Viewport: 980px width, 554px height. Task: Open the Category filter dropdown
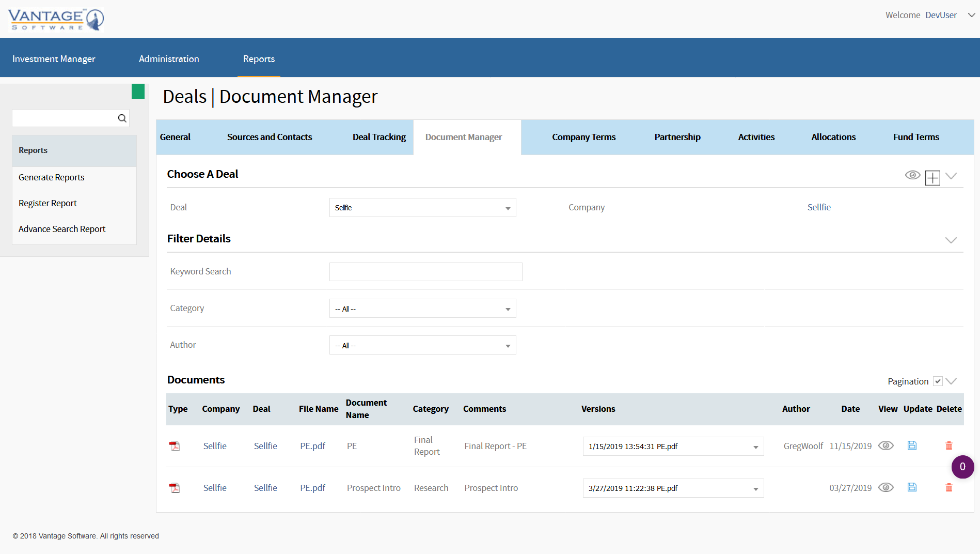422,309
